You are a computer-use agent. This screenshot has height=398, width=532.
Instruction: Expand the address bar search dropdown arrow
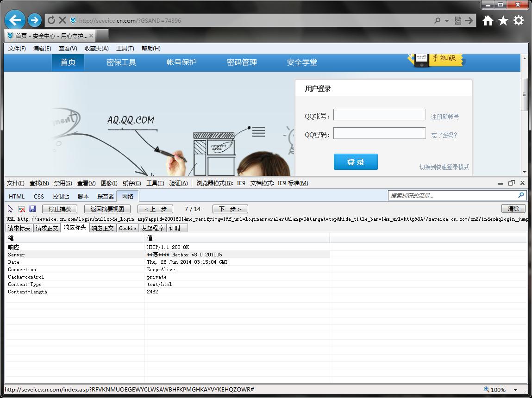tap(447, 21)
